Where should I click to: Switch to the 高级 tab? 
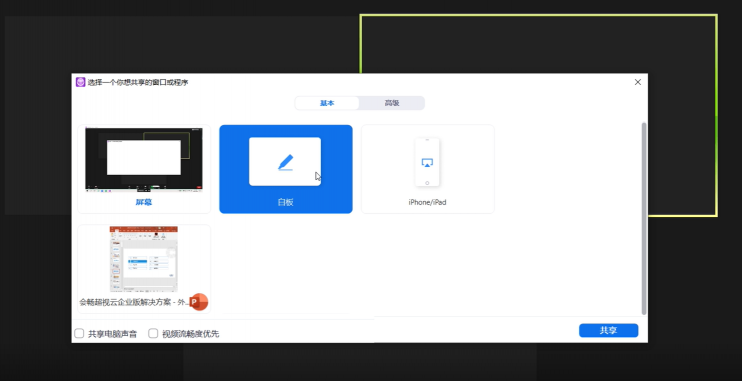[x=392, y=103]
